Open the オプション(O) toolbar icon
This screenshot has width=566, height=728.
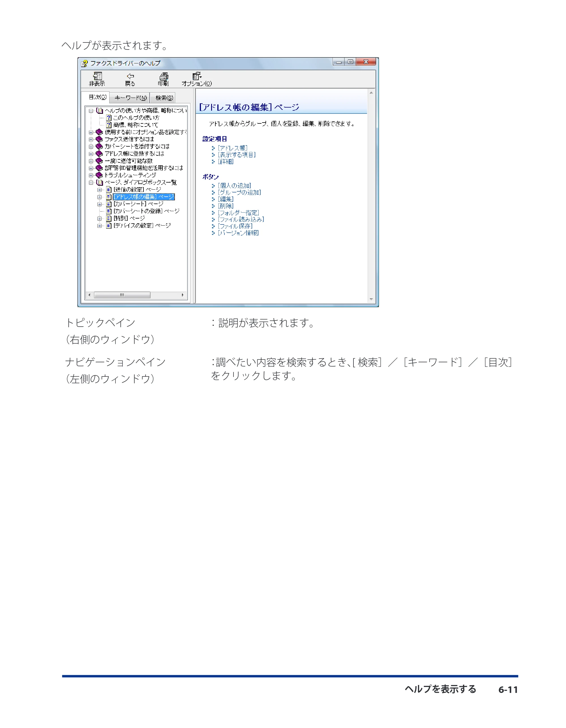click(197, 76)
